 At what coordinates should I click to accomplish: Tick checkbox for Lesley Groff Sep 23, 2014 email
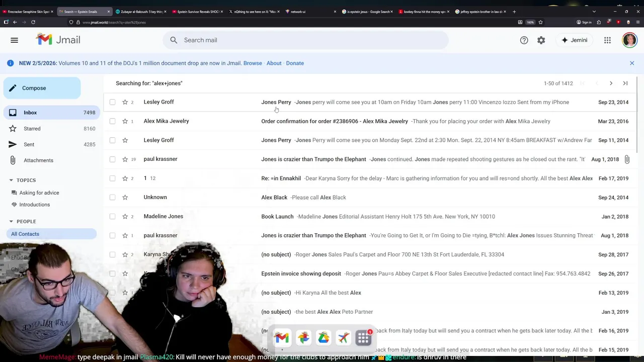(x=112, y=102)
